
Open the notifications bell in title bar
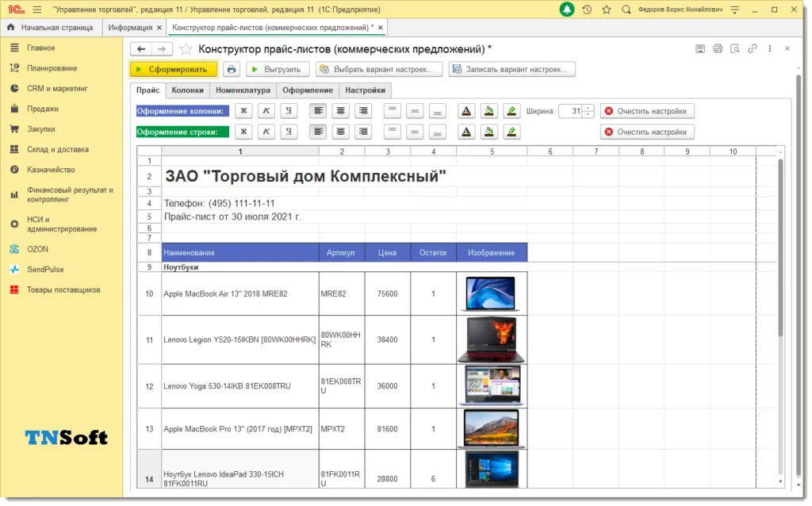[567, 10]
